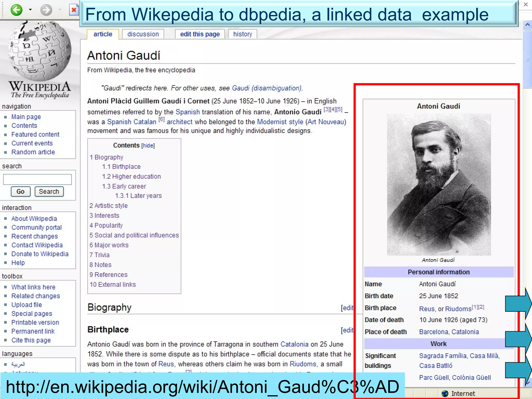Viewport: 532px width, 399px height.
Task: Open Related changes in toolbox
Action: coord(36,296)
